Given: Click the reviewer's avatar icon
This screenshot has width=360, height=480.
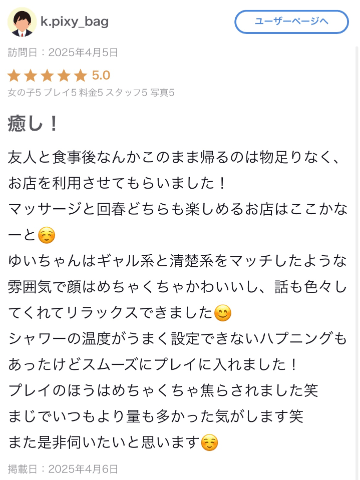Looking at the screenshot, I should coord(22,22).
